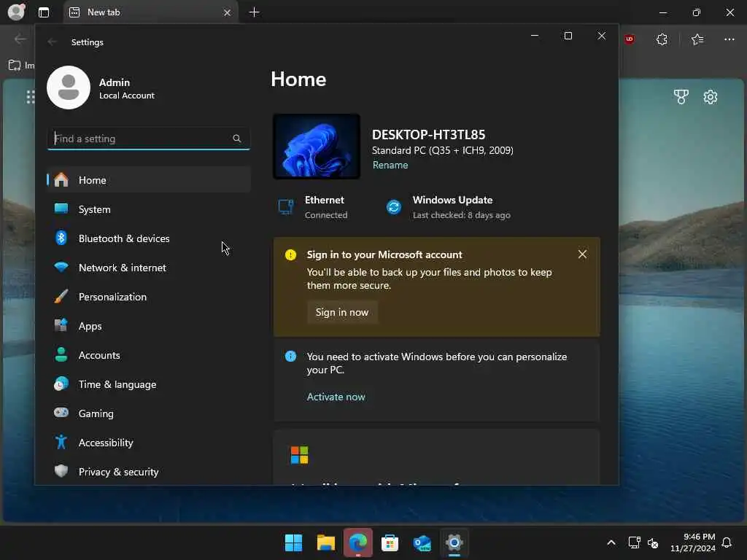The height and width of the screenshot is (560, 747).
Task: Open Edge settings and more menu
Action: point(729,39)
